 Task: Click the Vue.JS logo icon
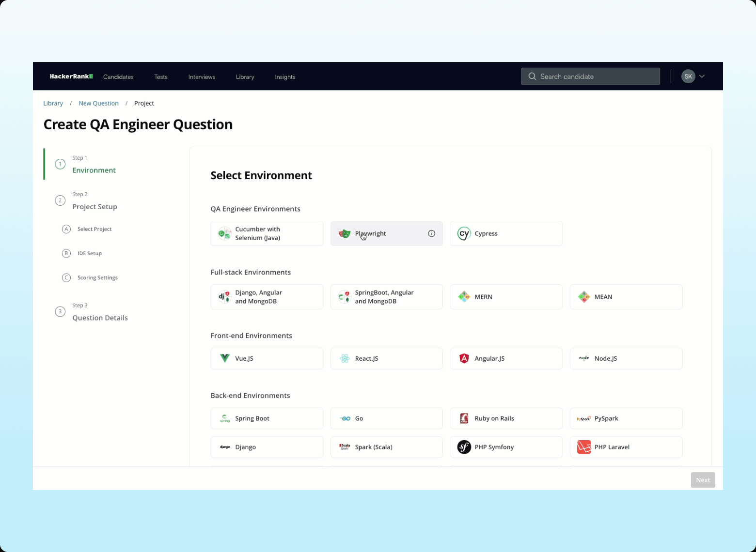(x=224, y=358)
